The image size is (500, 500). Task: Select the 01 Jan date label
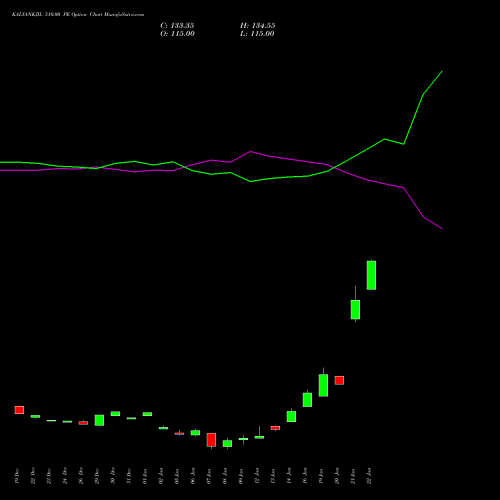tap(145, 476)
